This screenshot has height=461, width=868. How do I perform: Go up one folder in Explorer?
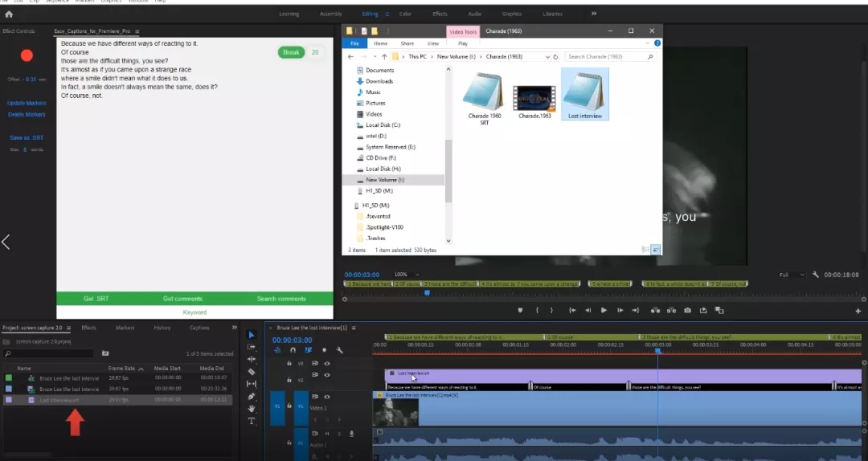pyautogui.click(x=384, y=56)
